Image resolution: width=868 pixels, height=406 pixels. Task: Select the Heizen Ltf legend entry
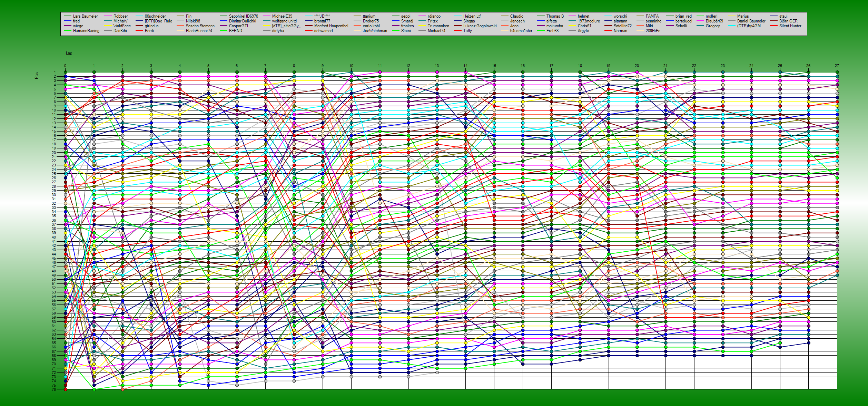(472, 16)
